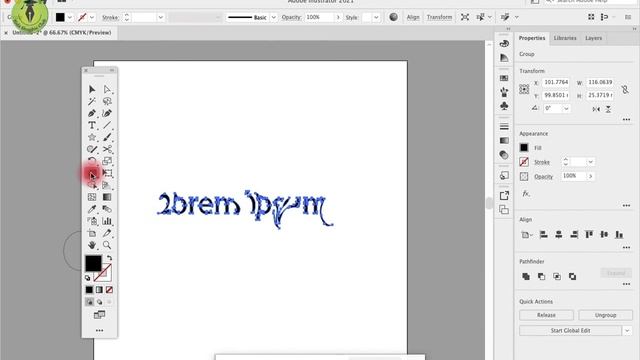This screenshot has height=360, width=640.
Task: Open Align To dropdown in Align section
Action: click(527, 235)
